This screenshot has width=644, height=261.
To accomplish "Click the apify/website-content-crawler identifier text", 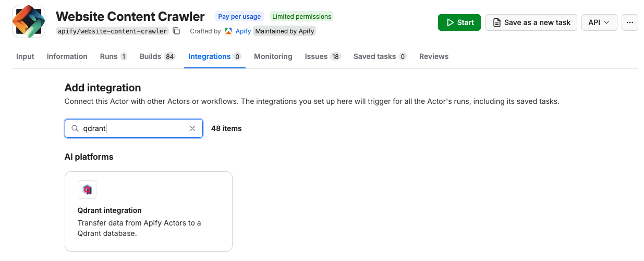I will coord(113,31).
